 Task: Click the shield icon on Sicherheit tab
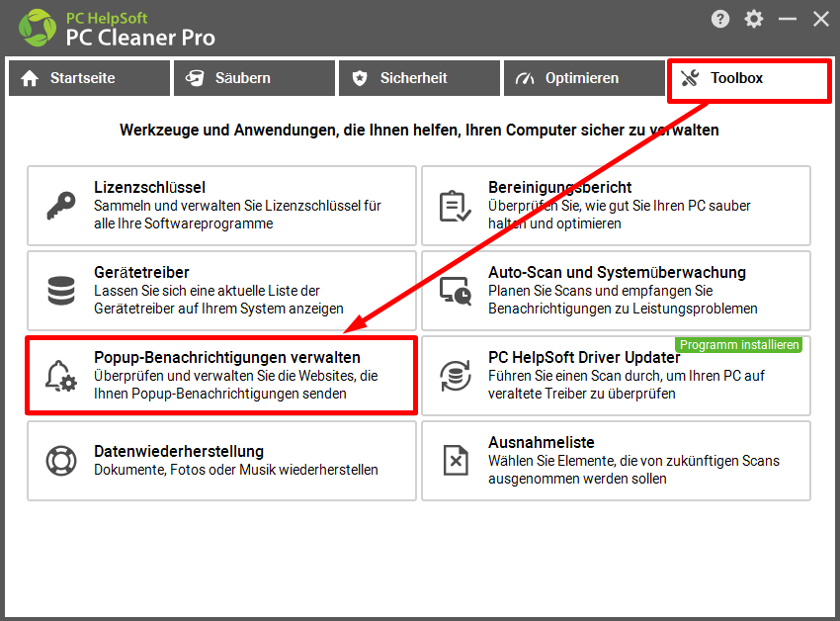[x=360, y=78]
